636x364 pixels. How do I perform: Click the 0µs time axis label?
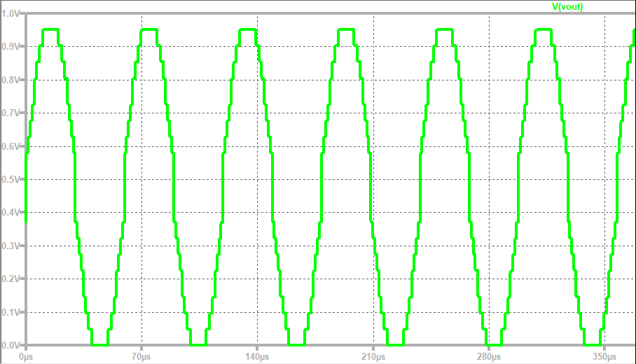(26, 357)
